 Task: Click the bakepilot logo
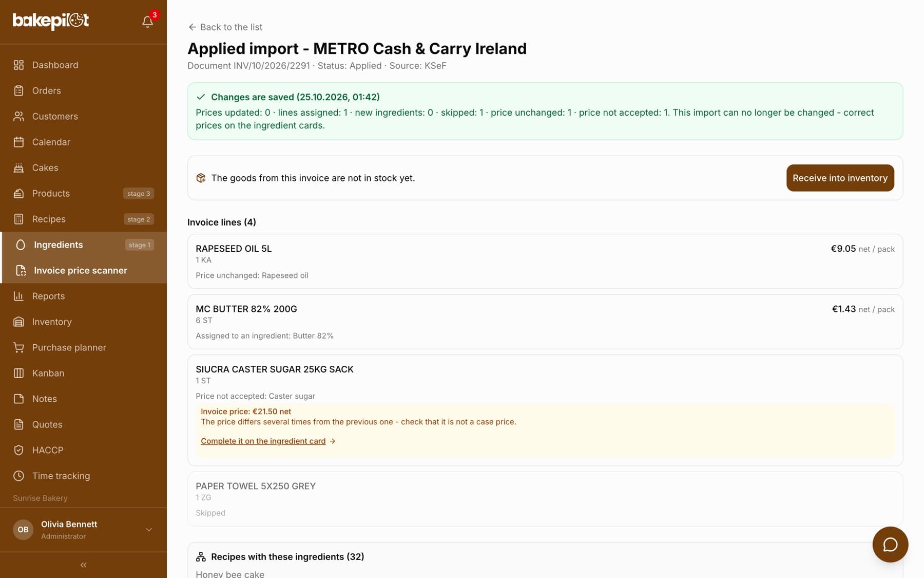50,21
